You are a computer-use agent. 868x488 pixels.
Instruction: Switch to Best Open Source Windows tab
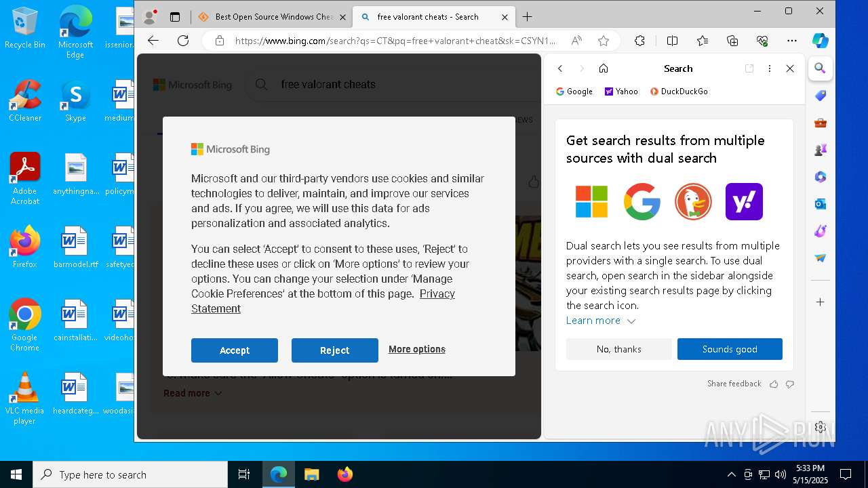[271, 17]
